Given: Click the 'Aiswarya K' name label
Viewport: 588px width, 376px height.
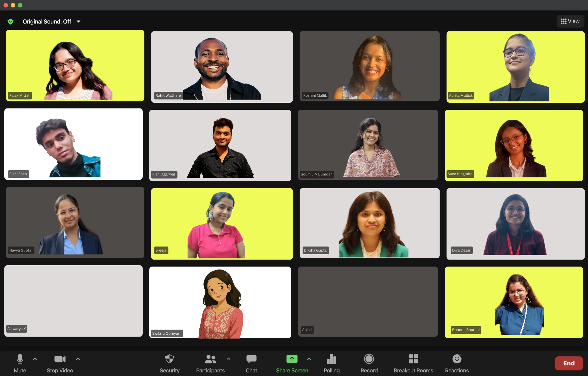Looking at the screenshot, I should 17,329.
